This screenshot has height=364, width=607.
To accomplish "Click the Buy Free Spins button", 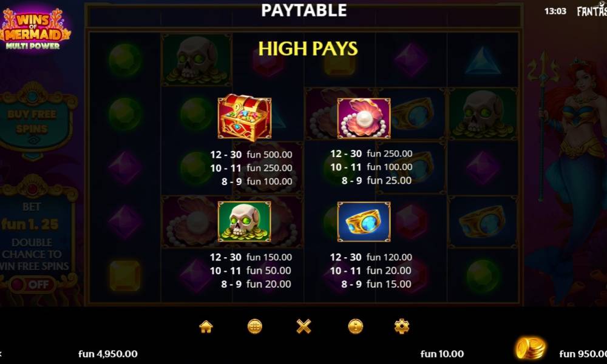I will [32, 121].
